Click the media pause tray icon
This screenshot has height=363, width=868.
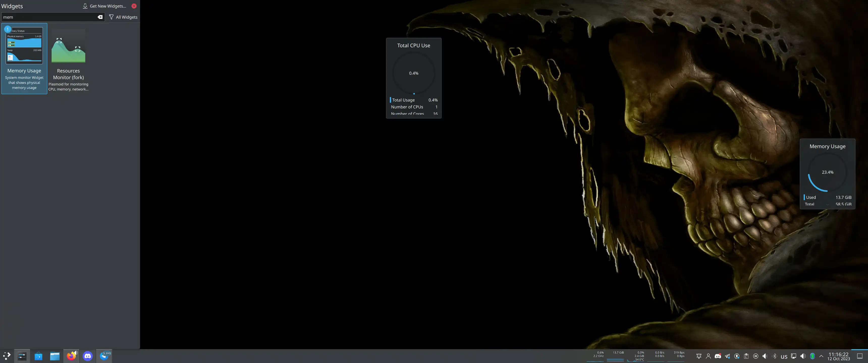pos(756,356)
